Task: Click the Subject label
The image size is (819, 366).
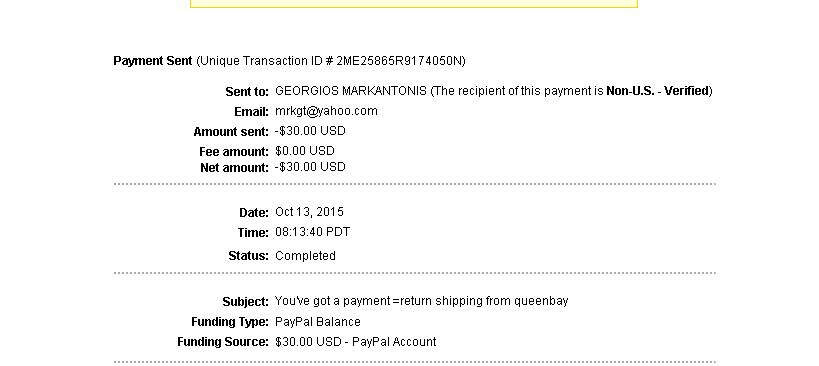Action: (245, 302)
